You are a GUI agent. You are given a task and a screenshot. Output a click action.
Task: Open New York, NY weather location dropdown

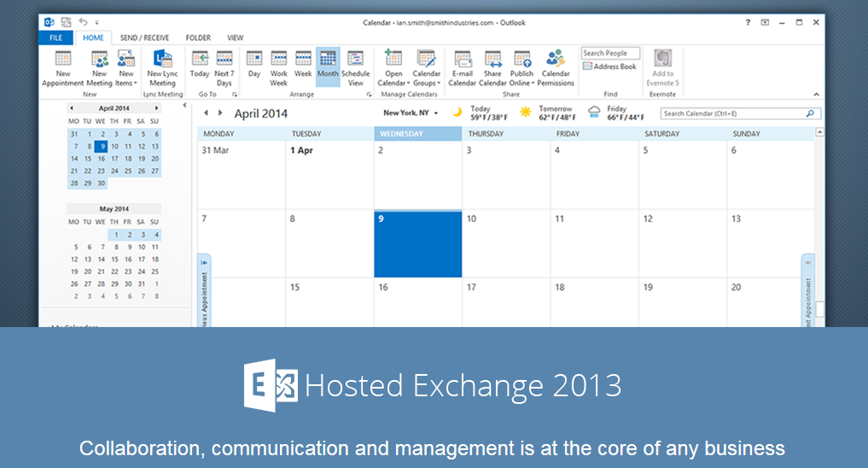click(411, 113)
